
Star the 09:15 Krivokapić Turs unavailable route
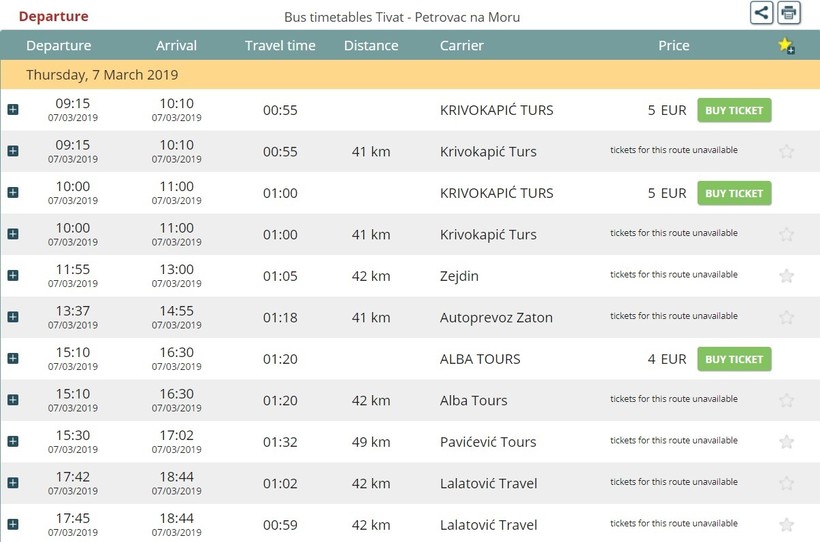(x=786, y=151)
